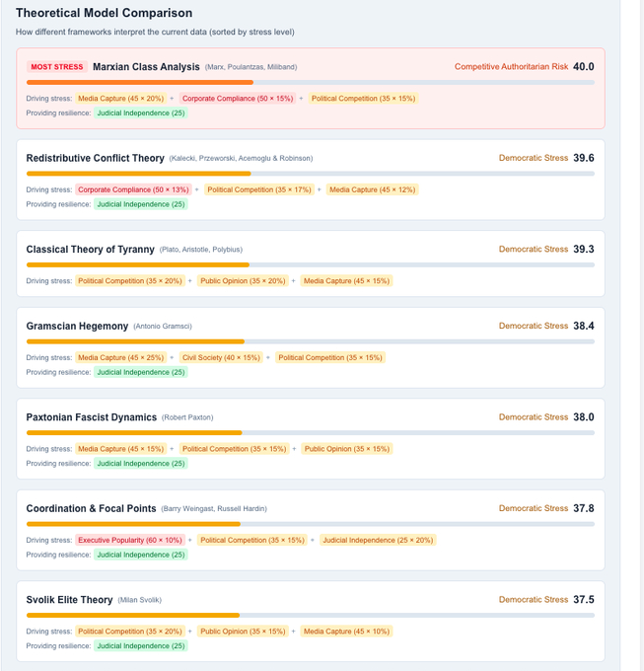Open the Gramscian Hegemony model card
This screenshot has height=671, width=644.
tap(77, 326)
